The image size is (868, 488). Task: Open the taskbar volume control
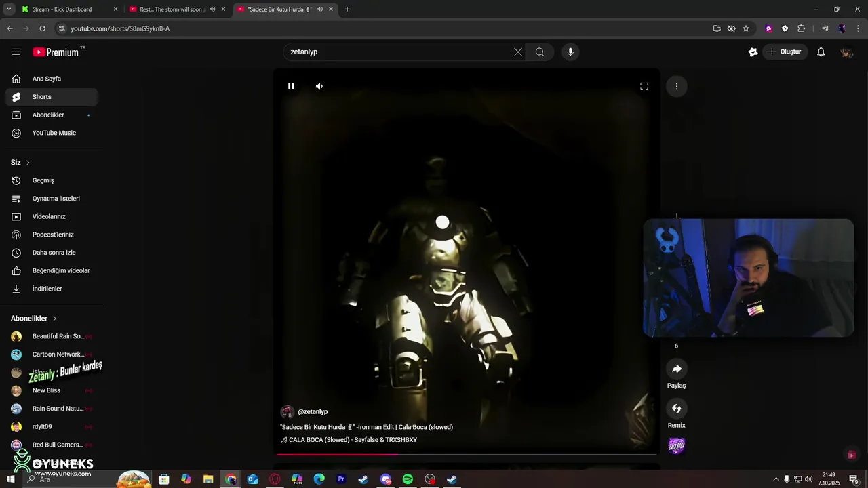point(809,479)
